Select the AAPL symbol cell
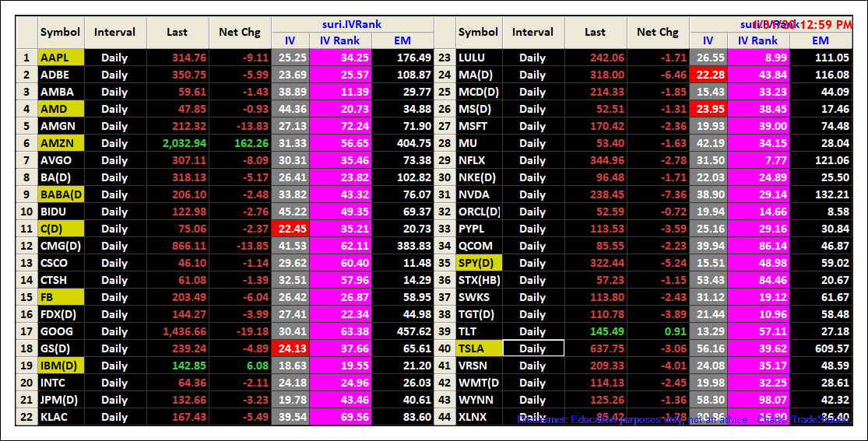The height and width of the screenshot is (441, 868). pos(61,58)
